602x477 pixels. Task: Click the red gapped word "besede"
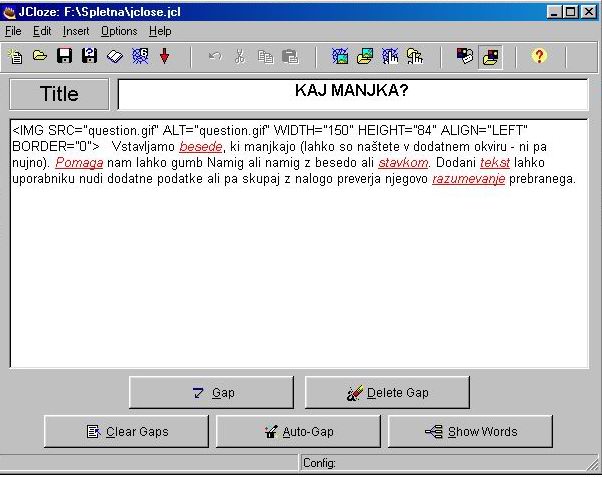click(200, 146)
